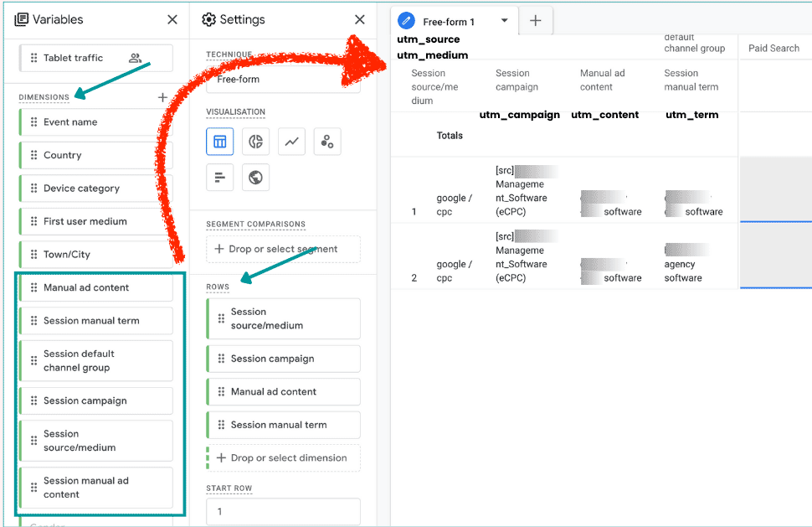Select Session campaign row in Settings
Image resolution: width=812 pixels, height=527 pixels.
(283, 359)
